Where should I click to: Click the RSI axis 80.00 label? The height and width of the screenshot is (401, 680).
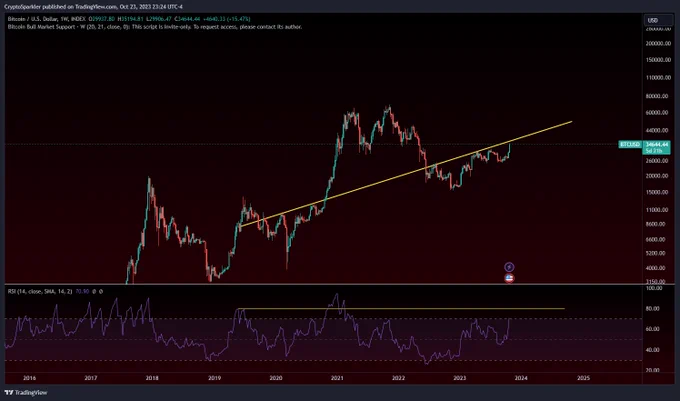pyautogui.click(x=653, y=309)
